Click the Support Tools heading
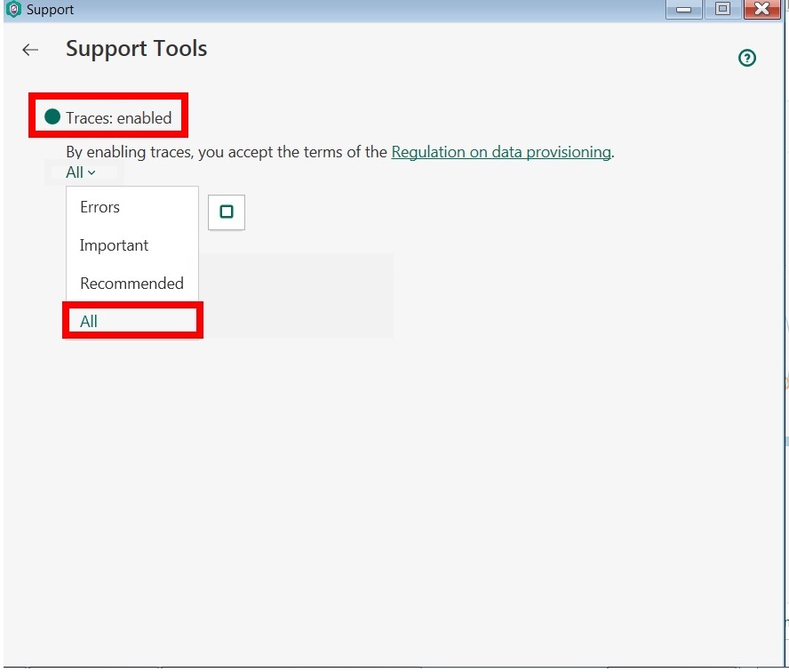Viewport: 789px width, 672px height. [x=136, y=49]
